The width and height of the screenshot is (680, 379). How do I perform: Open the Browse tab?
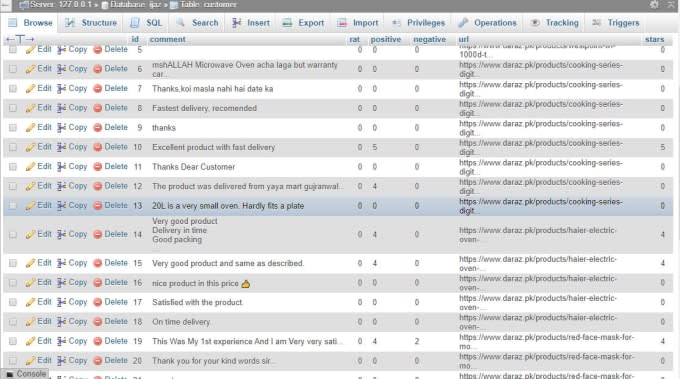30,23
